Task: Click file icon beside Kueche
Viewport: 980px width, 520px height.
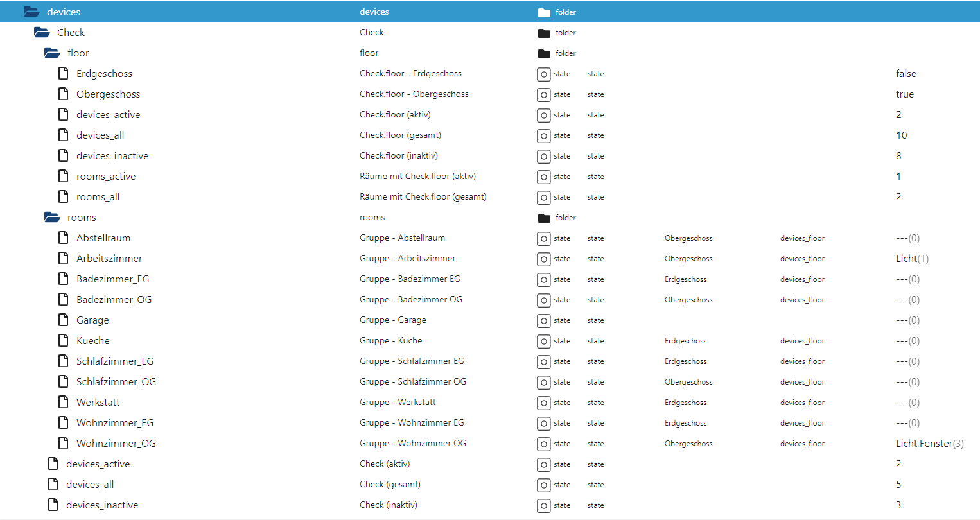Action: pos(64,340)
